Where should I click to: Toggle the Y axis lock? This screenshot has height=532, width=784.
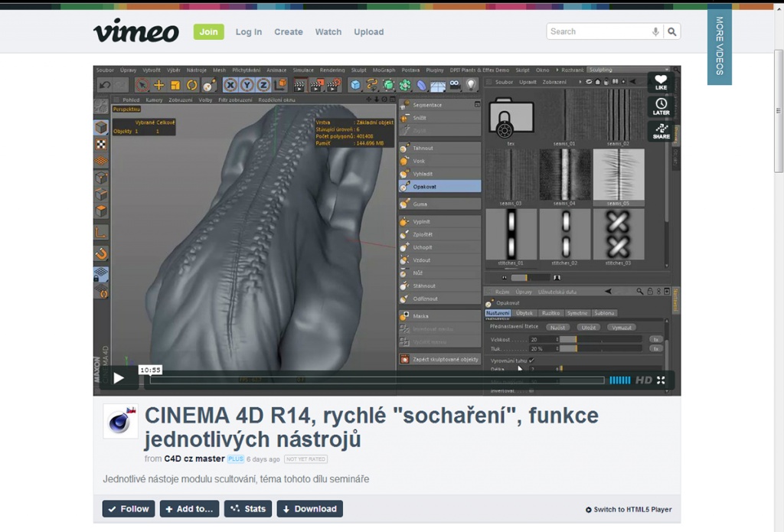click(x=247, y=85)
